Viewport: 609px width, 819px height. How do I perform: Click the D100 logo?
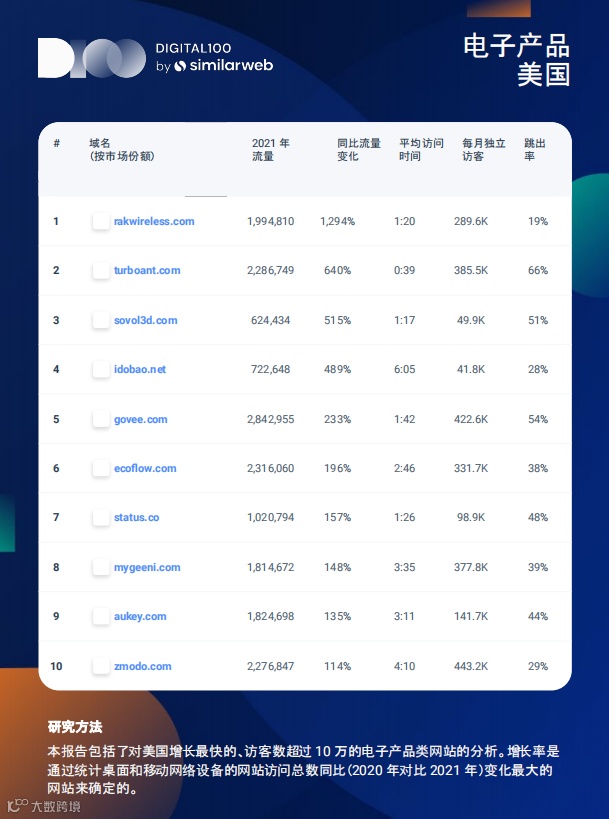tap(92, 58)
